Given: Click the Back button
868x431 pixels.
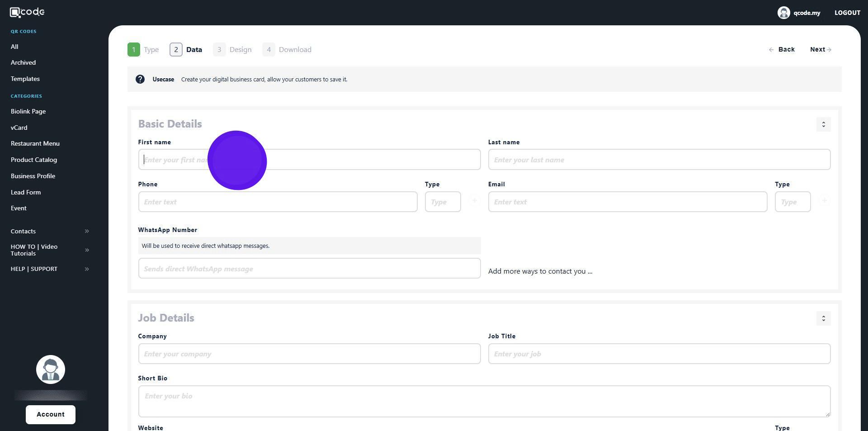Looking at the screenshot, I should tap(782, 50).
